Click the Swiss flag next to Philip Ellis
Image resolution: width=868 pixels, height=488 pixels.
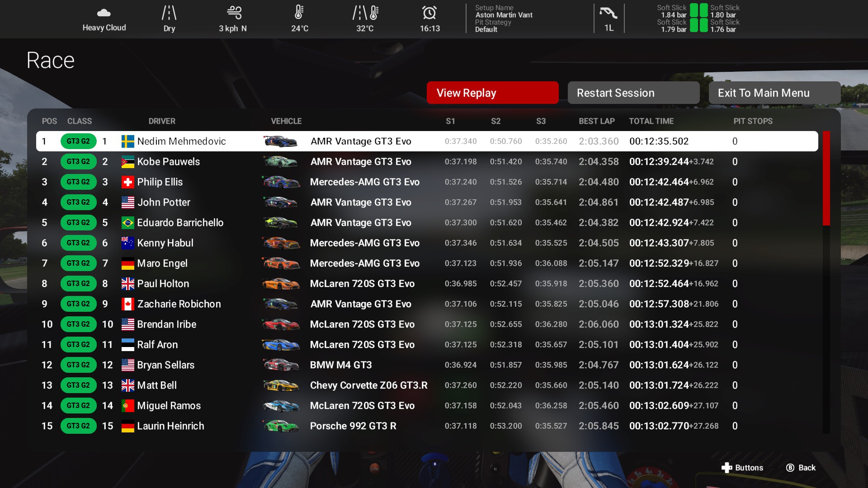click(128, 182)
